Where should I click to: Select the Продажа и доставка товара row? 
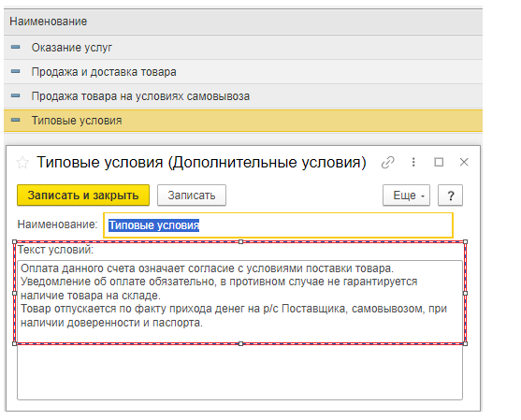[x=243, y=72]
